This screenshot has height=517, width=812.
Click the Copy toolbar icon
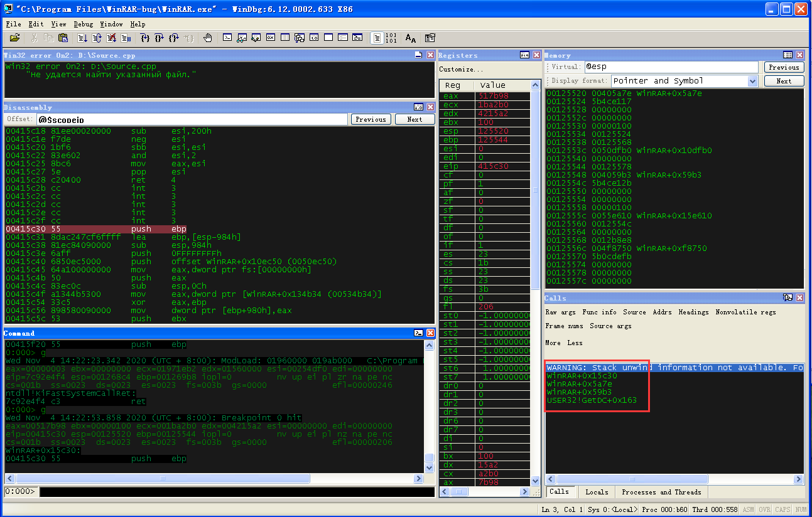(x=48, y=38)
